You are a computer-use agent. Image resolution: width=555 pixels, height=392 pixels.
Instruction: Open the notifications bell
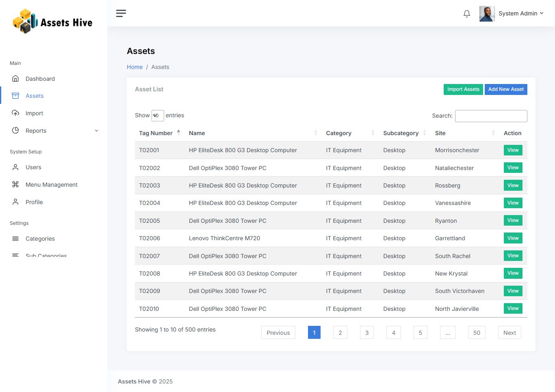(x=466, y=14)
